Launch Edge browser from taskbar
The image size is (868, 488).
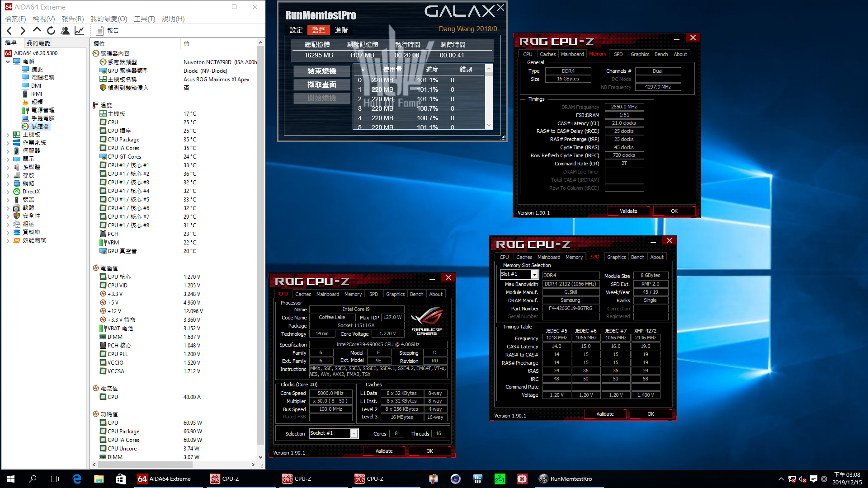(x=77, y=479)
